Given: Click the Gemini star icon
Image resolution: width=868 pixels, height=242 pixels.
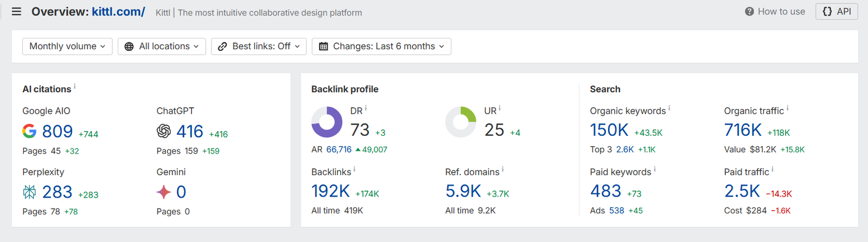Looking at the screenshot, I should pyautogui.click(x=164, y=192).
